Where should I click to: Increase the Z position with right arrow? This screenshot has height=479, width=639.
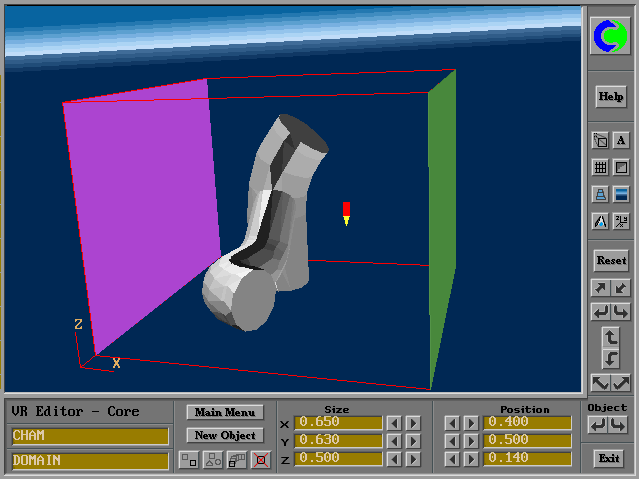click(x=470, y=459)
